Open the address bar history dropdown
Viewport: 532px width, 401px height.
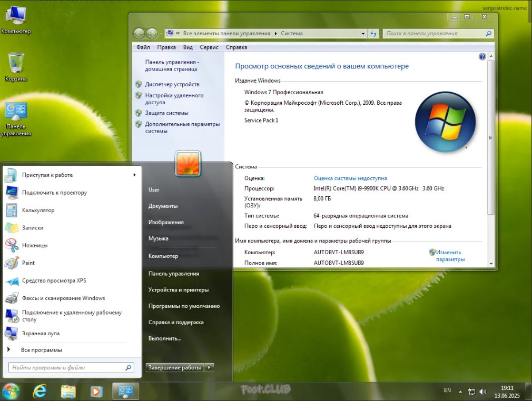pyautogui.click(x=363, y=34)
